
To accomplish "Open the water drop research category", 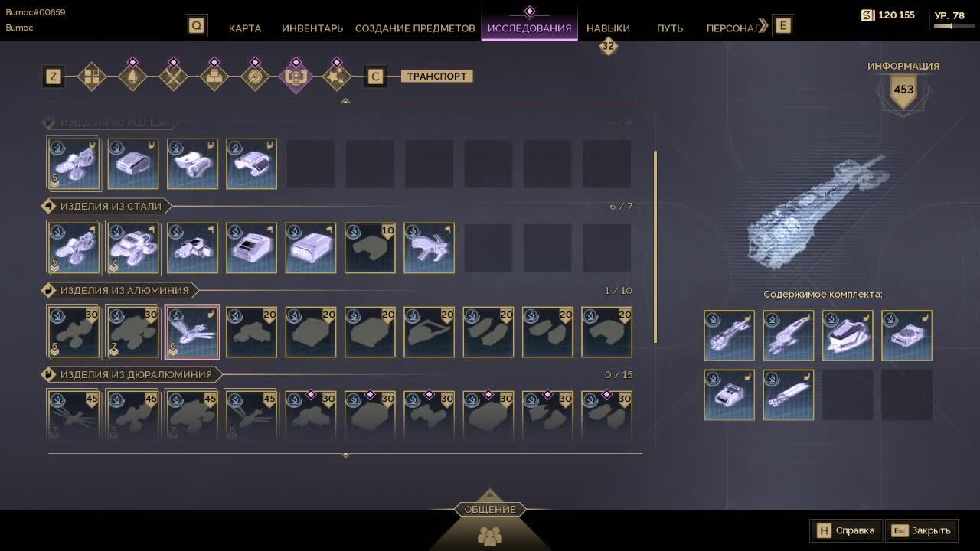I will (132, 77).
